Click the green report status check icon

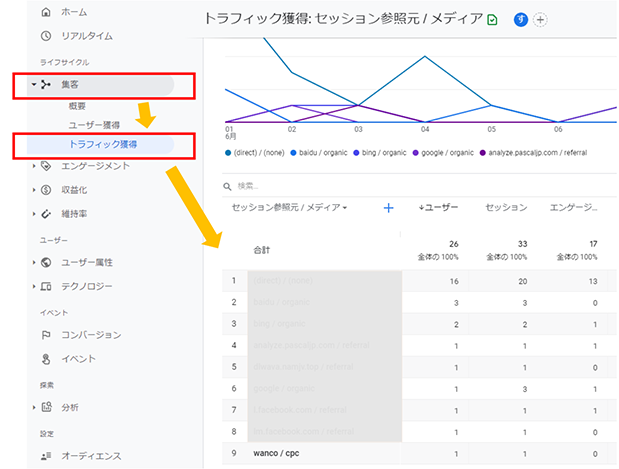[x=492, y=19]
